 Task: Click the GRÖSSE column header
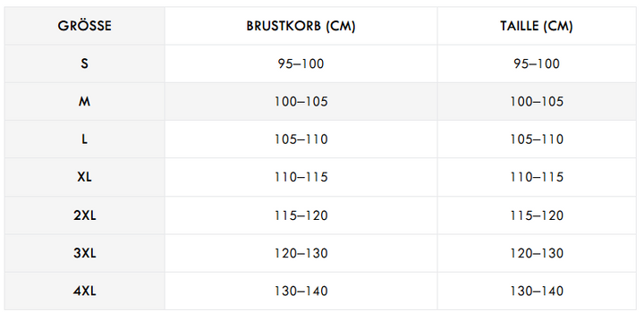coord(85,26)
